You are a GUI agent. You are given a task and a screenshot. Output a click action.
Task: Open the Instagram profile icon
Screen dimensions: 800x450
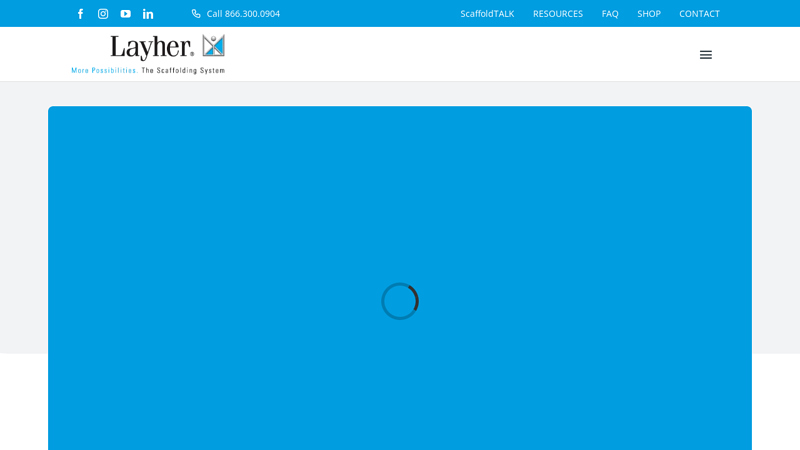click(x=103, y=14)
